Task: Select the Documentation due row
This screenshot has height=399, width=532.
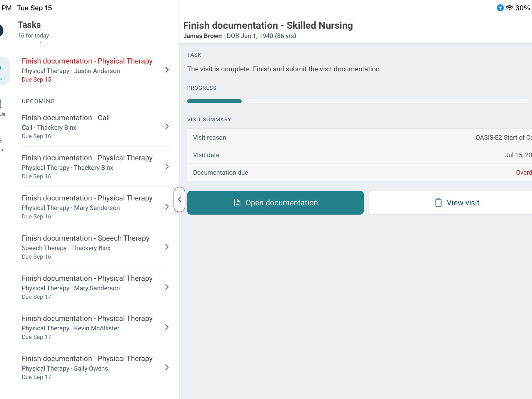Action: tap(360, 172)
